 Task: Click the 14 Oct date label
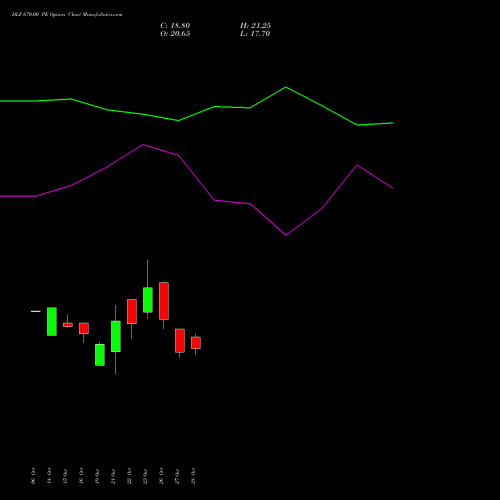[x=49, y=476]
